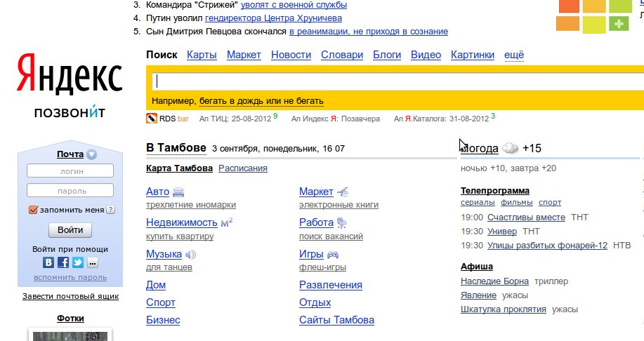The width and height of the screenshot is (644, 341).
Task: Click the RDS bar icon
Action: point(151,119)
